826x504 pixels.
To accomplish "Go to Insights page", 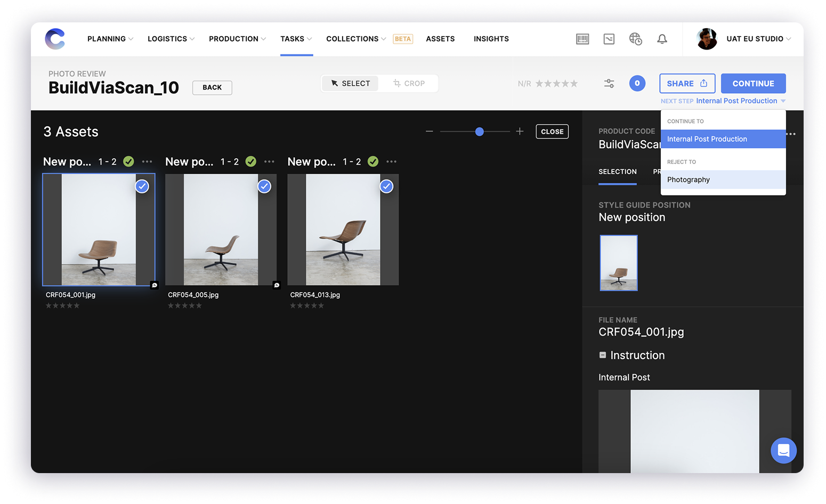I will click(x=491, y=39).
